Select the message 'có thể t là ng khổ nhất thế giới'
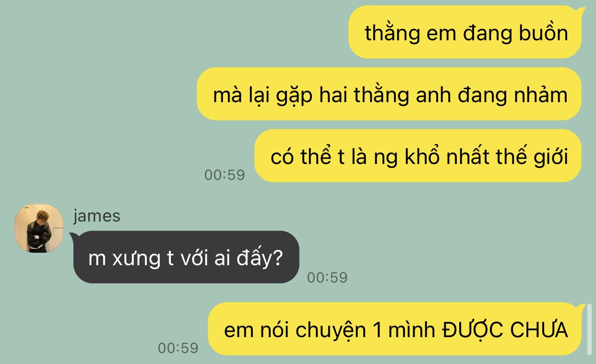Image resolution: width=596 pixels, height=364 pixels. (418, 156)
